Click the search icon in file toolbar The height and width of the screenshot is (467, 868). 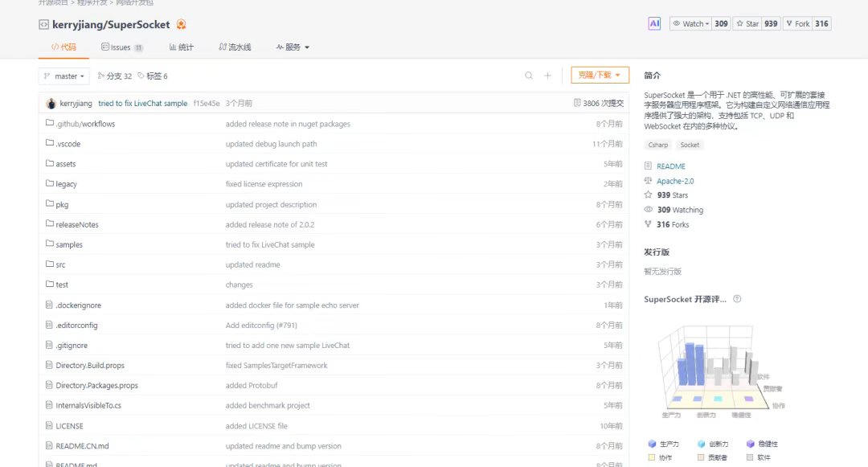click(x=529, y=76)
